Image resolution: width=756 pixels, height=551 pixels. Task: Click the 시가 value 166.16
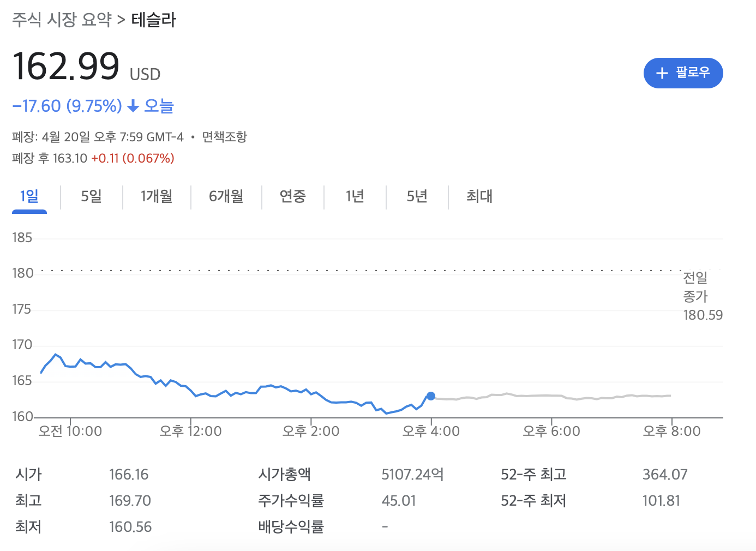(x=129, y=475)
